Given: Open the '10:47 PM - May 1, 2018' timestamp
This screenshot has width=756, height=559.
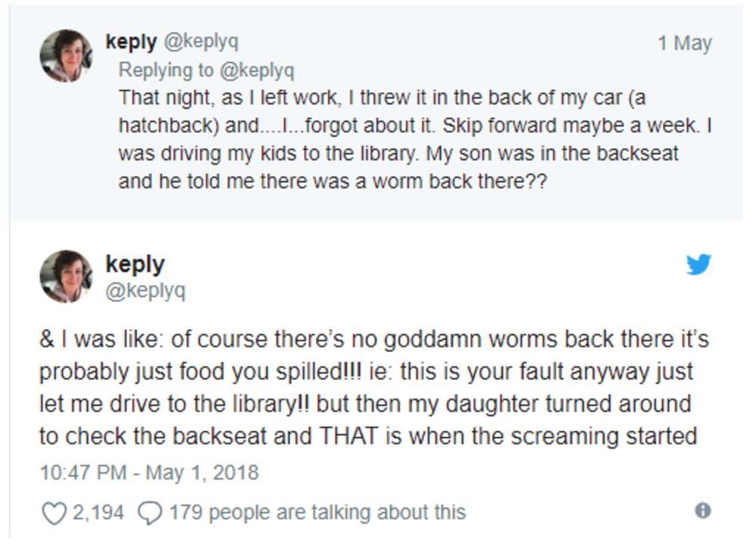Looking at the screenshot, I should (x=149, y=474).
